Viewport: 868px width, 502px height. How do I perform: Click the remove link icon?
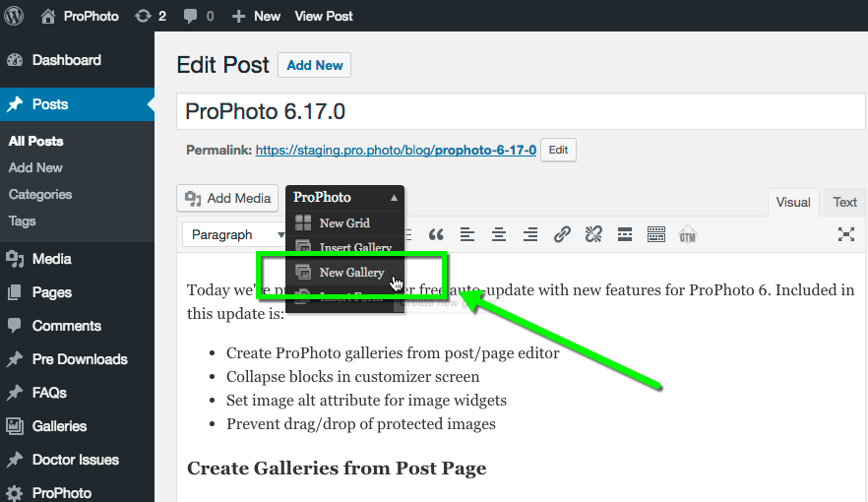[593, 234]
